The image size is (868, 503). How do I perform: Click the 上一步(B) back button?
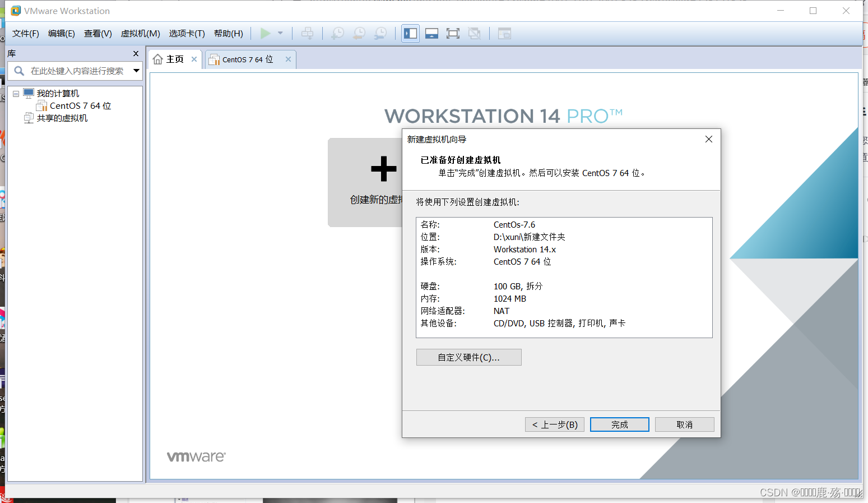[x=555, y=424]
